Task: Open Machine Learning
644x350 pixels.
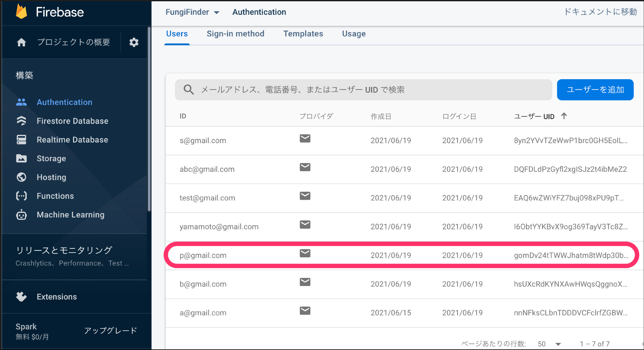Action: point(70,215)
